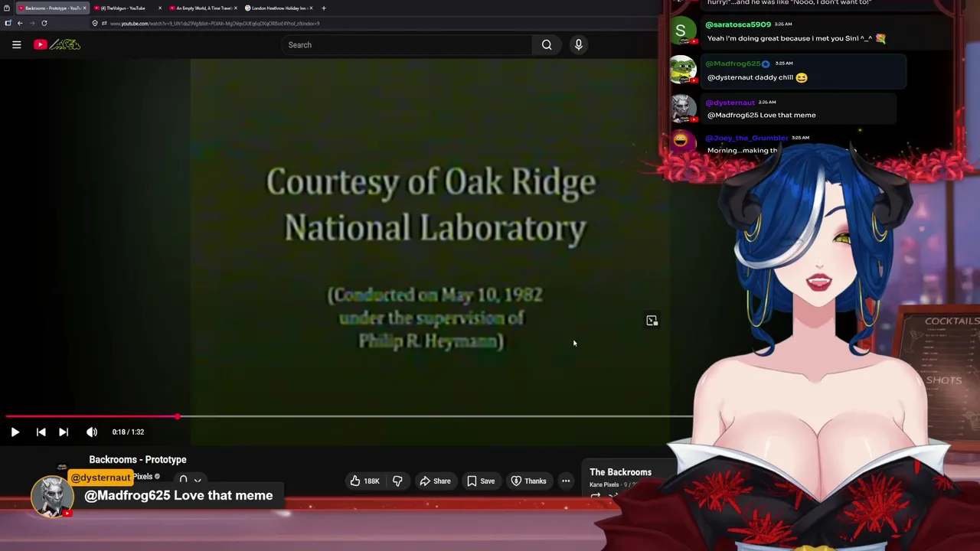
Task: Save the video to a playlist
Action: (x=481, y=481)
